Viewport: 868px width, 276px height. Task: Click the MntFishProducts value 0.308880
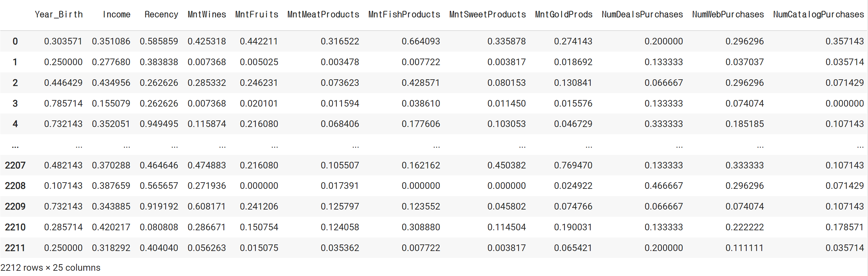[421, 227]
